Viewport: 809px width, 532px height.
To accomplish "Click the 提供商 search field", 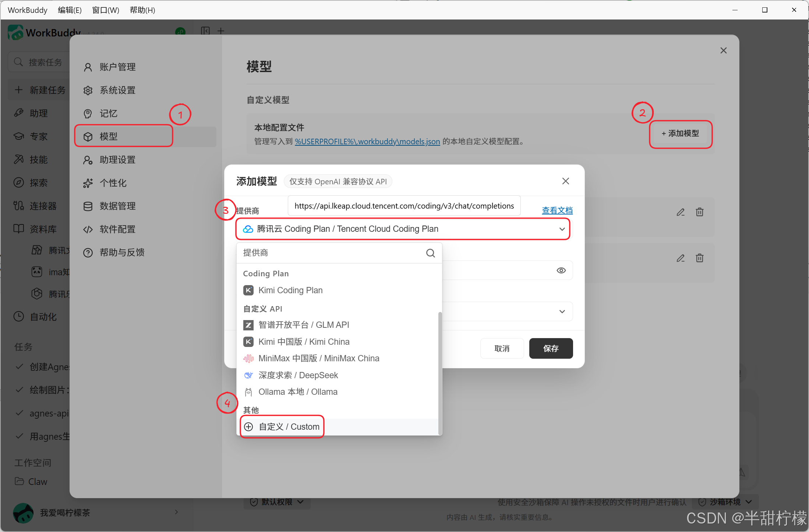I will click(x=331, y=253).
